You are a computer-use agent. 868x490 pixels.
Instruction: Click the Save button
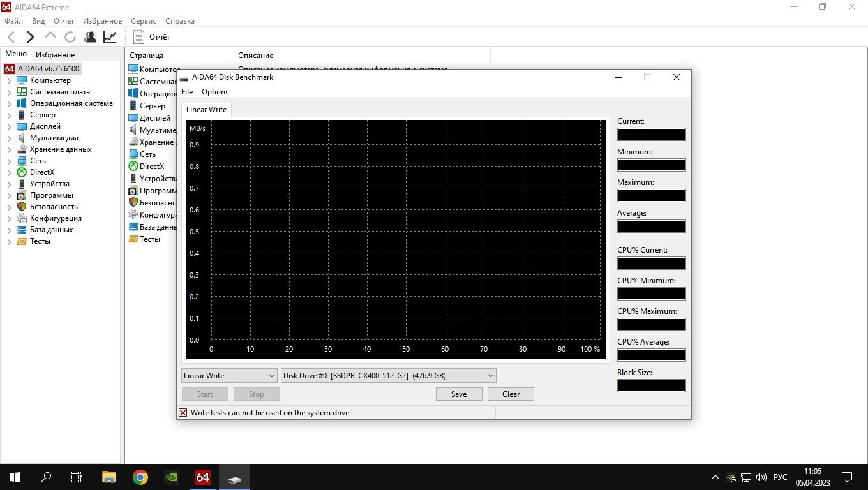[x=459, y=394]
